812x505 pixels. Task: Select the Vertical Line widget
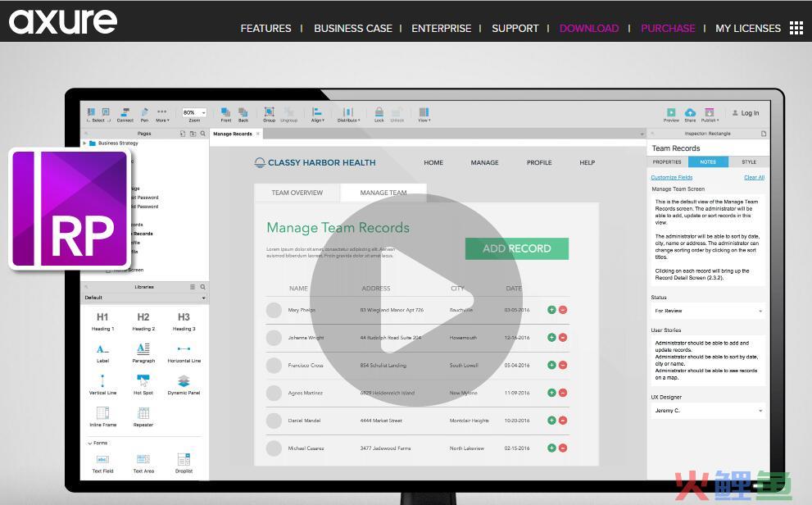point(102,384)
